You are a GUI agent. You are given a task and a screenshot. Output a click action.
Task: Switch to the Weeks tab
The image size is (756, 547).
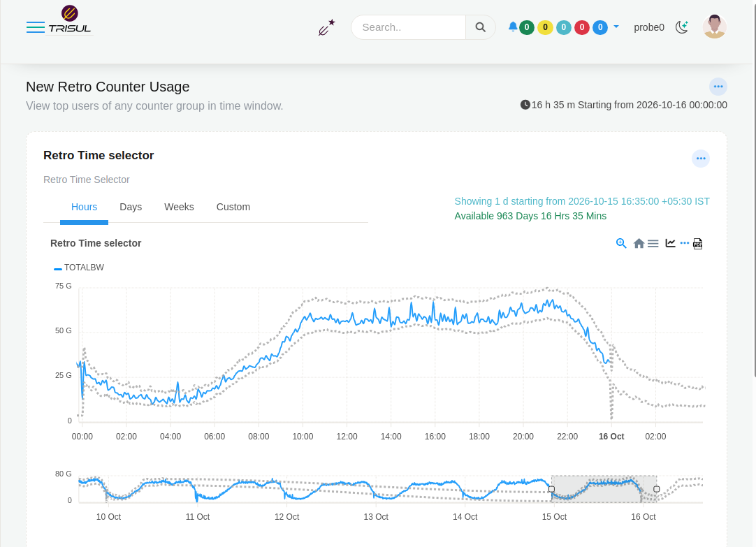(x=179, y=207)
